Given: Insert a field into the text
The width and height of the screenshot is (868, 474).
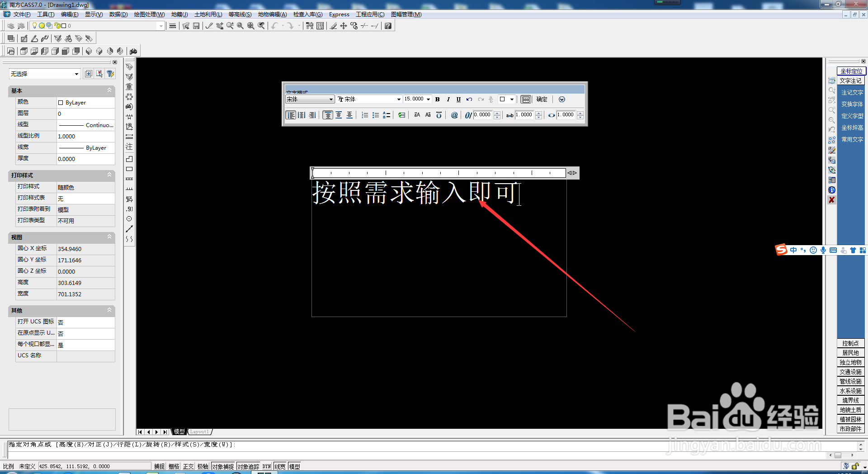Looking at the screenshot, I should pyautogui.click(x=401, y=115).
